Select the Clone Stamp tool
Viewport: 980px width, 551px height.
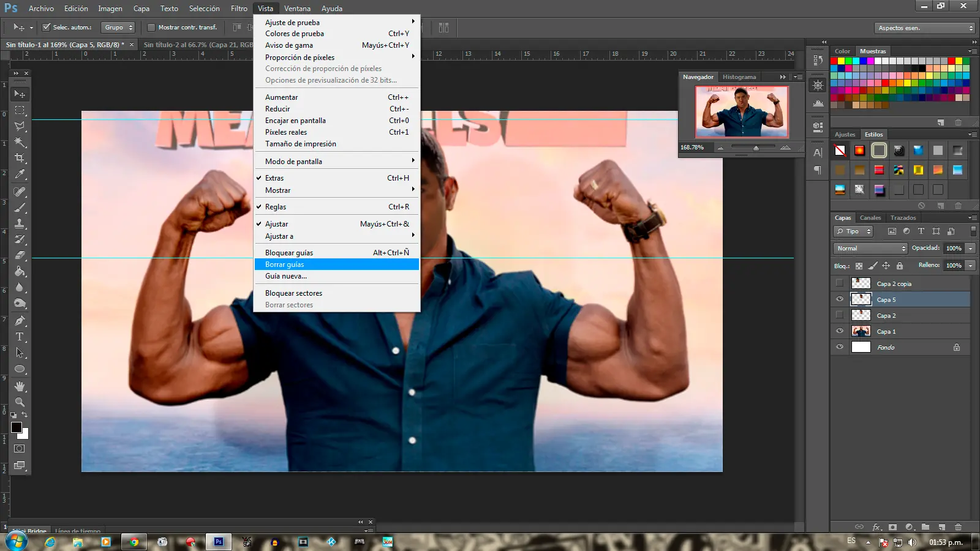[x=20, y=223]
